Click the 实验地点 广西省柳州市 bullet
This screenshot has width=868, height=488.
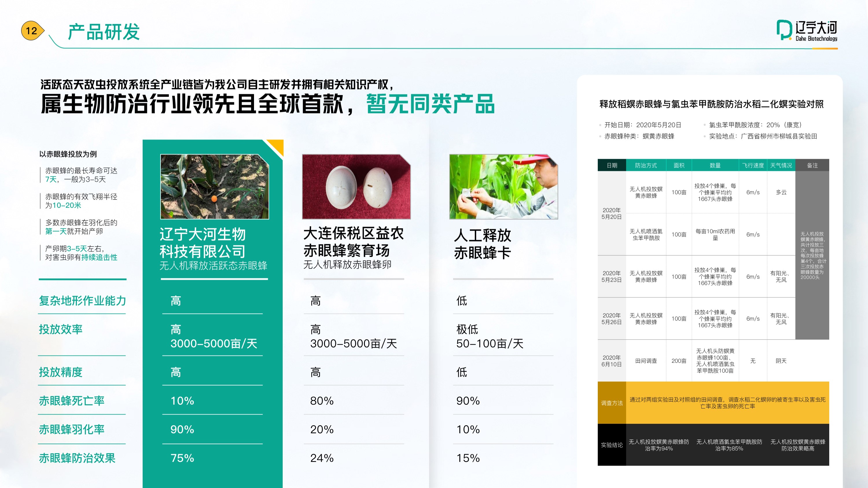[x=763, y=136]
